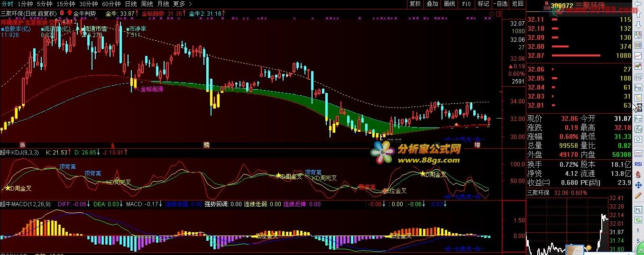
Task: Click the up arrow icon in right sidebar
Action: point(638,14)
